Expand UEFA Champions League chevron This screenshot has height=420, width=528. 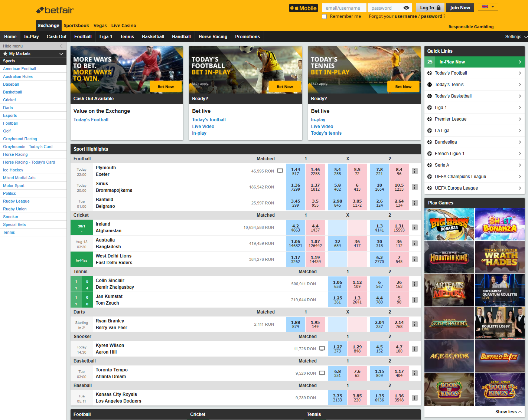point(520,177)
